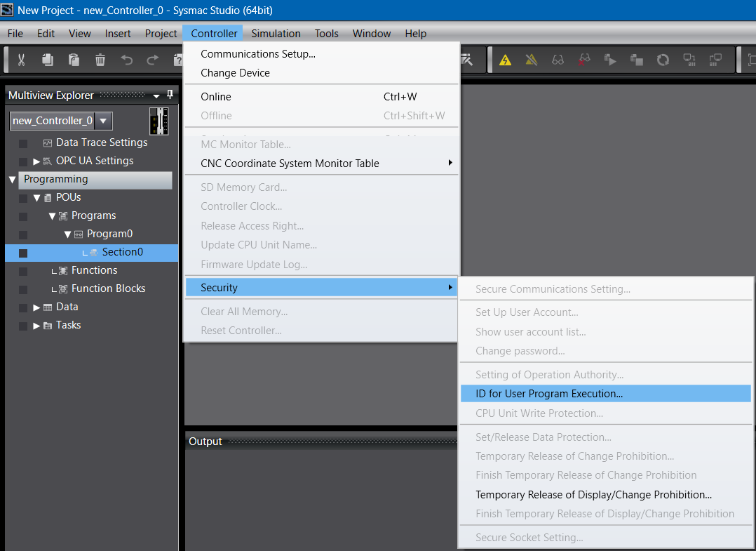Open the Simulation menu

click(x=276, y=33)
